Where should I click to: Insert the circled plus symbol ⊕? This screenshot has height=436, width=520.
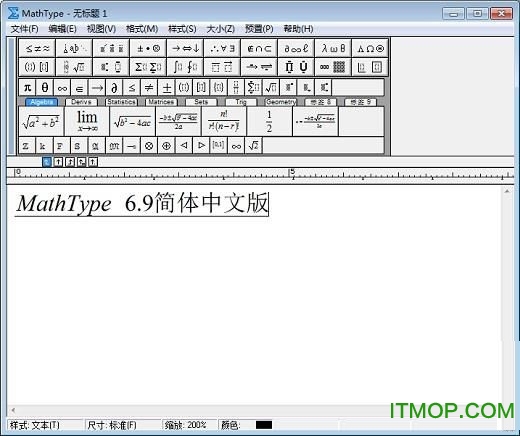(166, 146)
